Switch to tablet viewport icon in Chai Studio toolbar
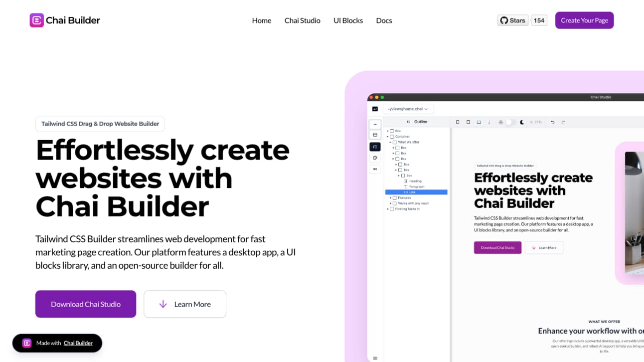This screenshot has width=644, height=362. point(468,122)
